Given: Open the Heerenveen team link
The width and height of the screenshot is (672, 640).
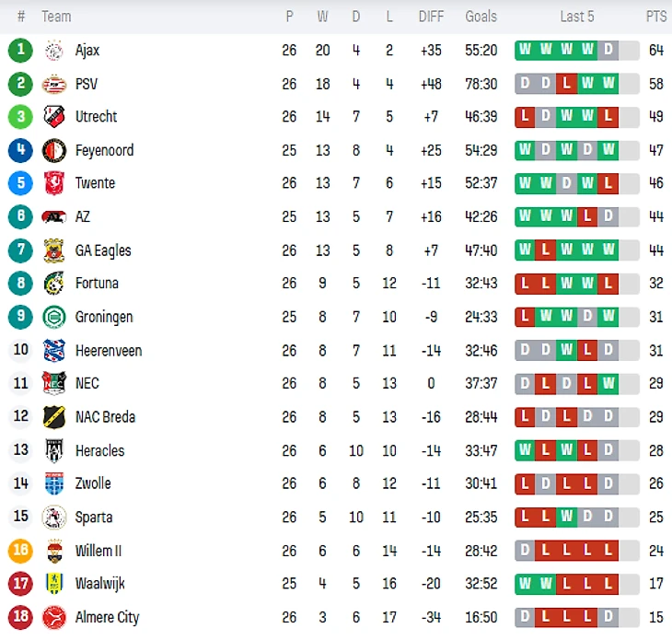Looking at the screenshot, I should point(109,351).
